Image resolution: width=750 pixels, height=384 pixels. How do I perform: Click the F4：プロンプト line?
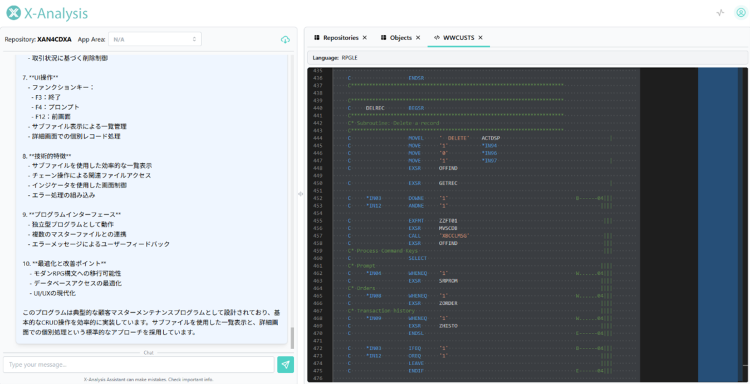(55, 107)
